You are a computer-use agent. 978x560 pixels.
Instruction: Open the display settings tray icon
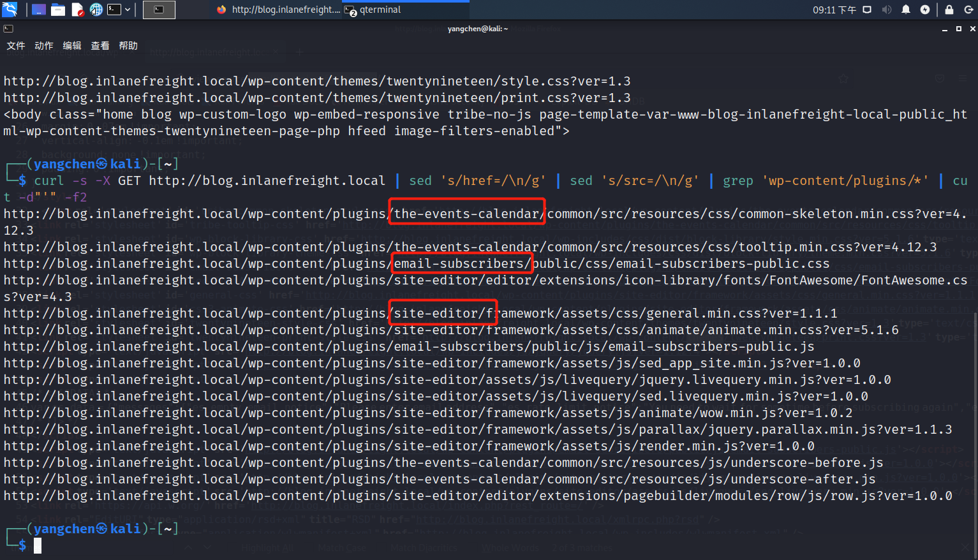(867, 10)
